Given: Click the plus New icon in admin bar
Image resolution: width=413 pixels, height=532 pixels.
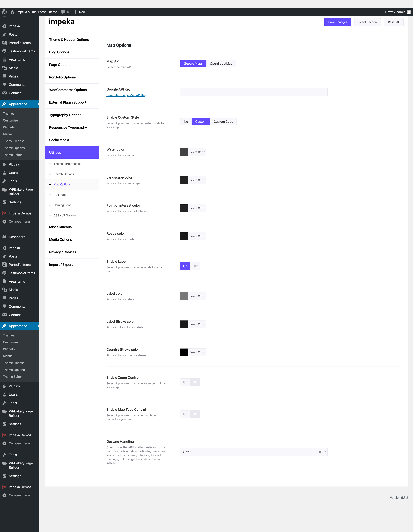Looking at the screenshot, I should coord(75,12).
